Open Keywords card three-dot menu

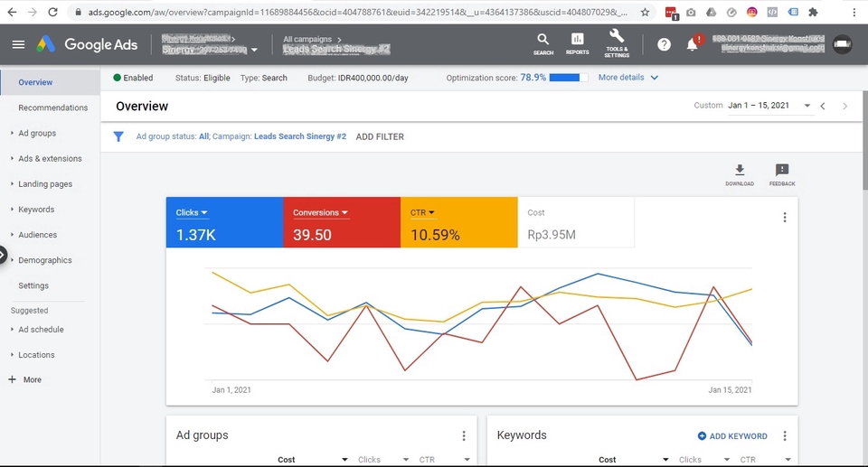[x=785, y=436]
